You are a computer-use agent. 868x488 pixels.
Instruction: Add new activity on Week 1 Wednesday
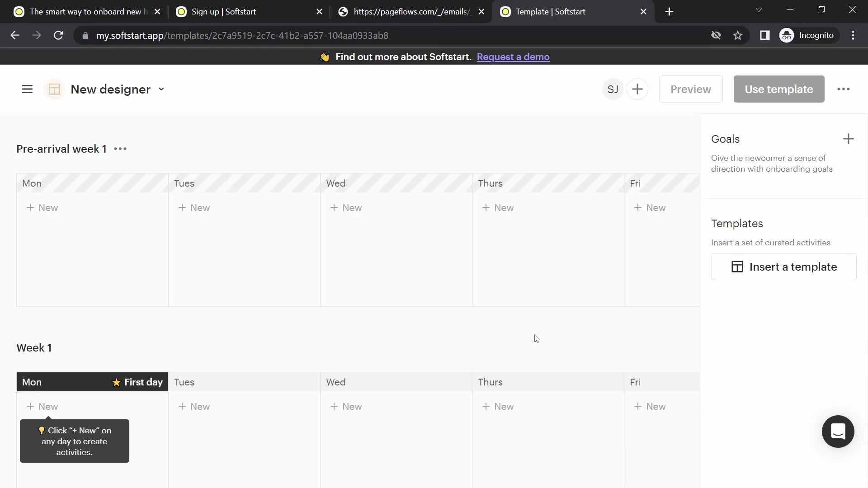click(x=346, y=406)
